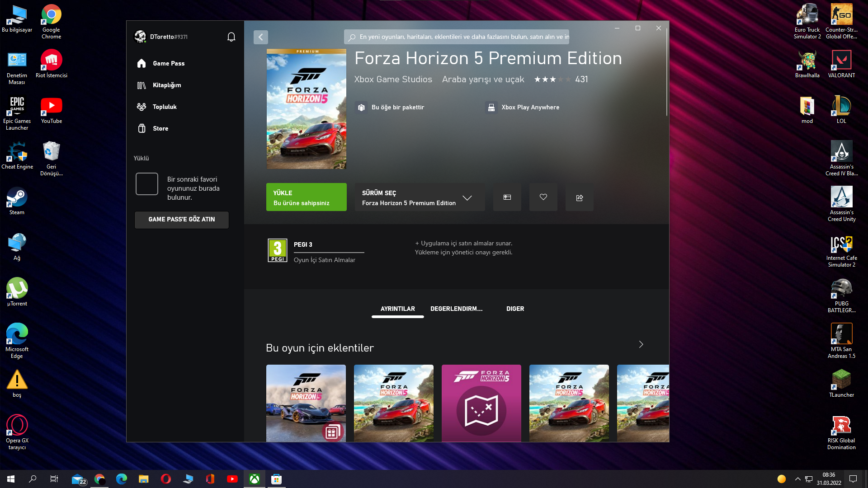The height and width of the screenshot is (488, 868).
Task: Open File Explorer from taskbar
Action: pyautogui.click(x=144, y=479)
